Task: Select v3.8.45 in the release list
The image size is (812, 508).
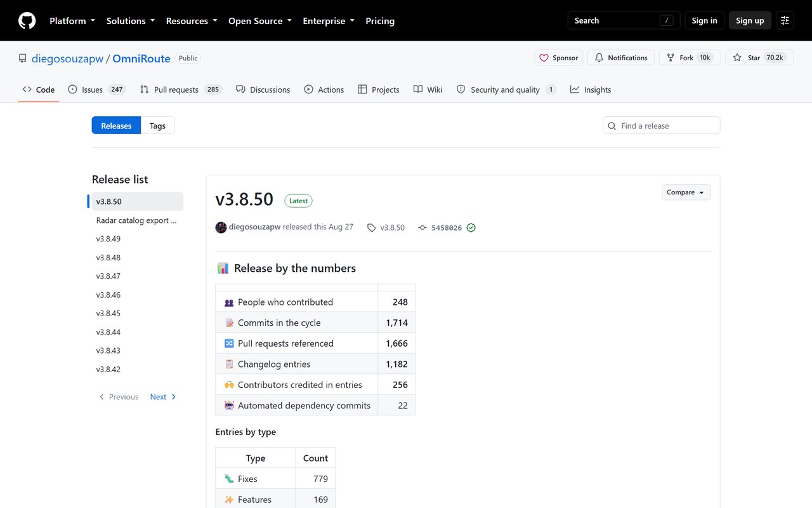Action: 138,313
